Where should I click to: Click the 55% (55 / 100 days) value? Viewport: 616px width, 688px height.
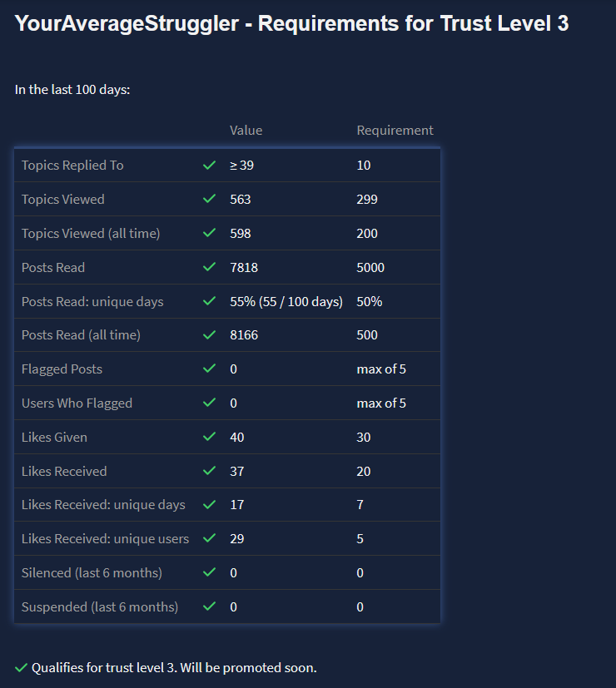[286, 302]
